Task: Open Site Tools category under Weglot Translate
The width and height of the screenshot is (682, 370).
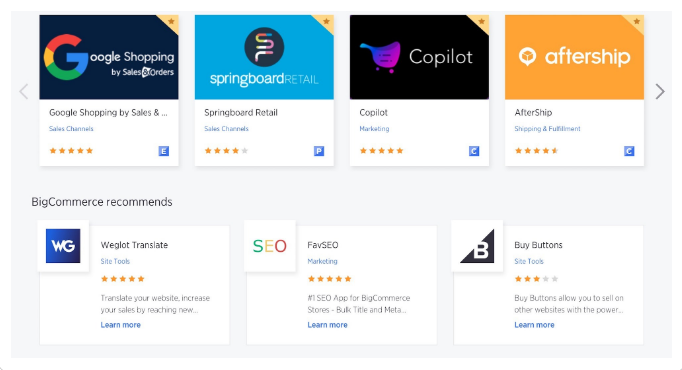Action: (115, 261)
